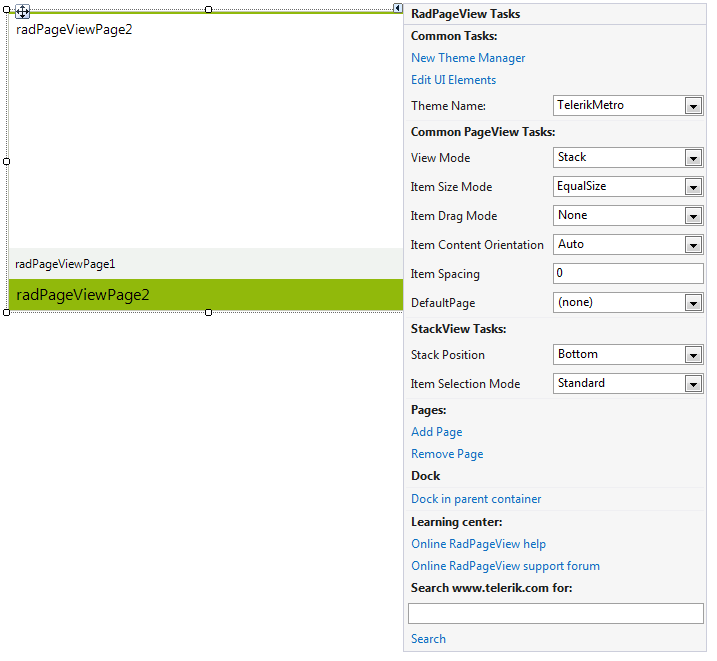Click Dock in parent container link
717x661 pixels.
click(x=476, y=499)
